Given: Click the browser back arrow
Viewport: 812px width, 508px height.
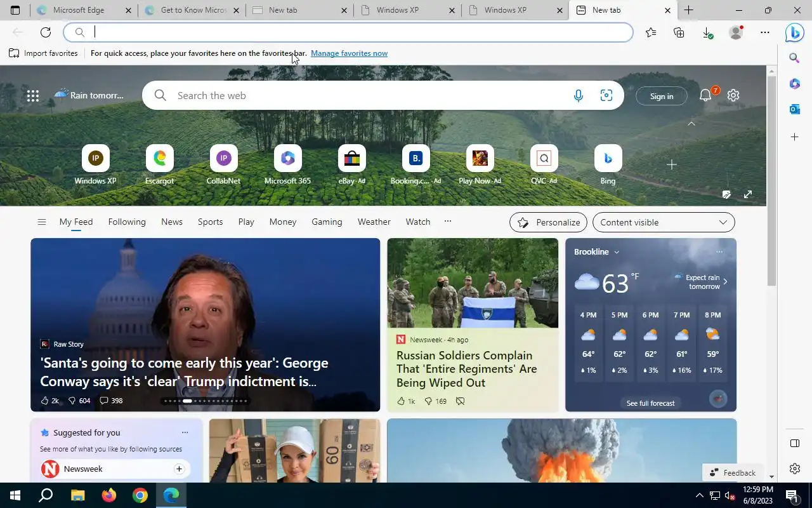Looking at the screenshot, I should click(x=18, y=32).
